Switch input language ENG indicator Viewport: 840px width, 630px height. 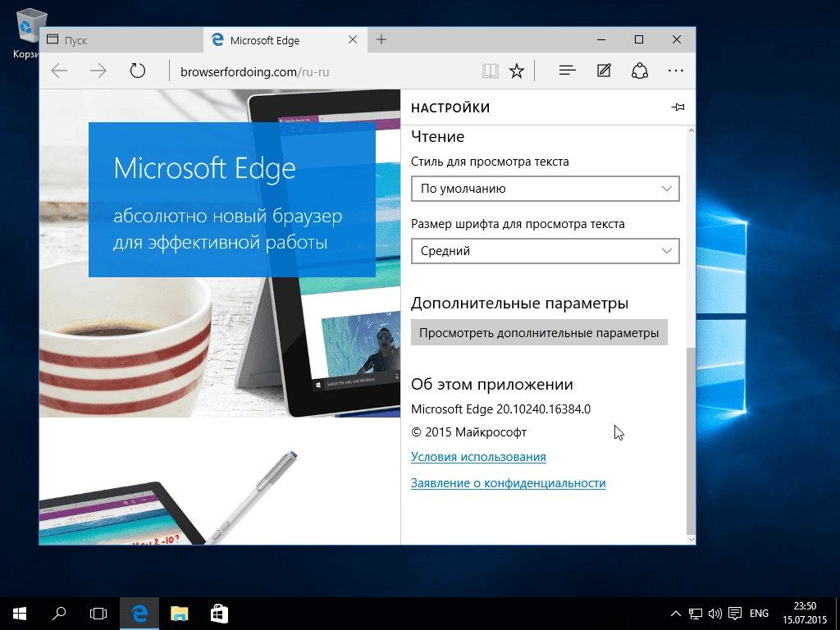[x=759, y=614]
